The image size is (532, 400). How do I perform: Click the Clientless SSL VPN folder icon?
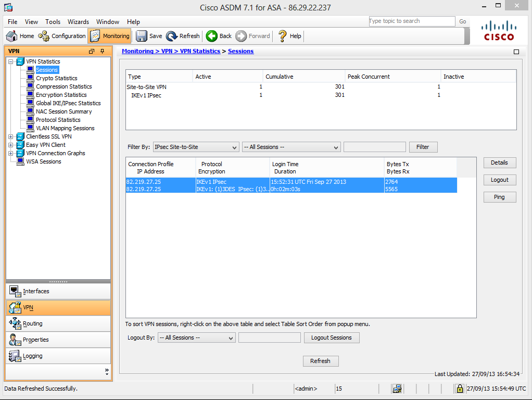[20, 136]
